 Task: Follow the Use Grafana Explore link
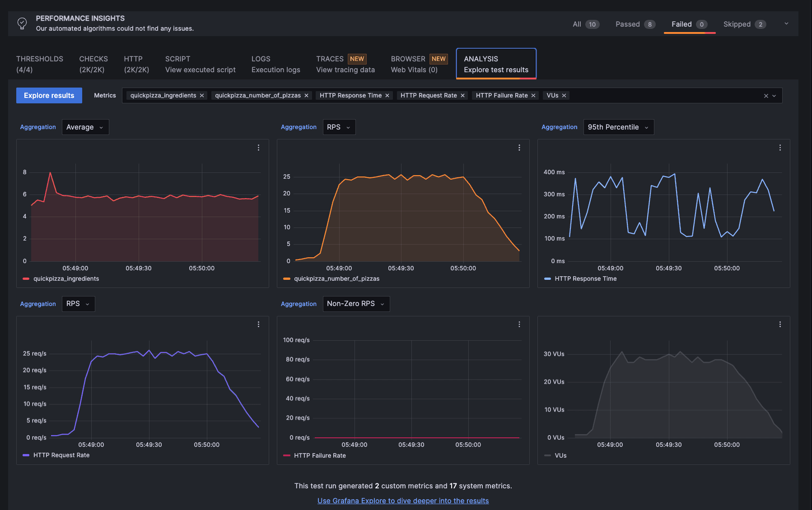403,501
